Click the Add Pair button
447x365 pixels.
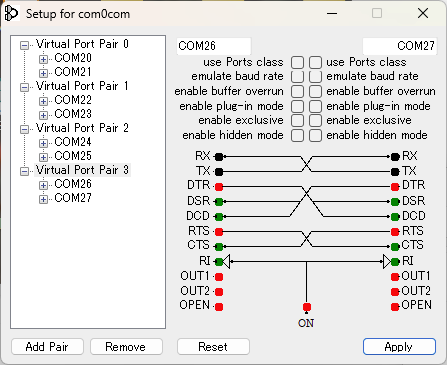click(x=47, y=347)
